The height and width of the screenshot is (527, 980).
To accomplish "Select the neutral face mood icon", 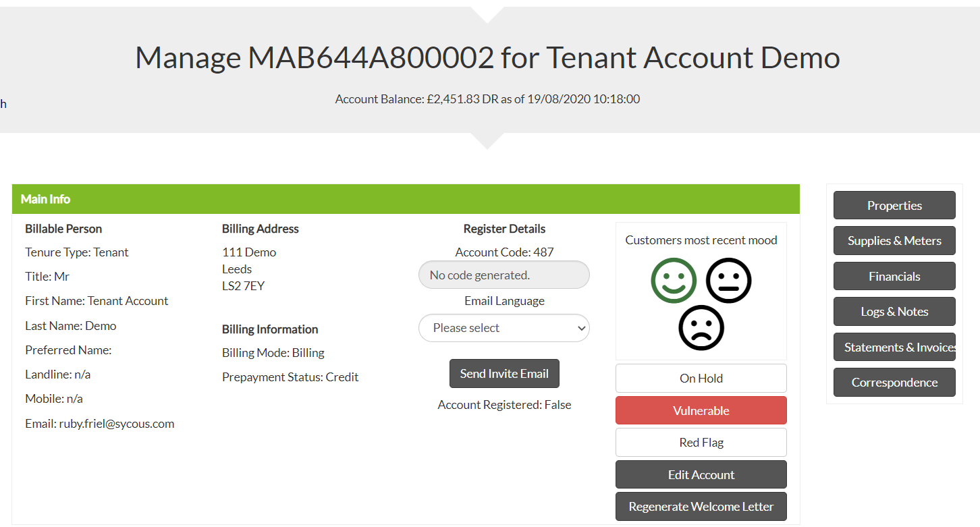I will coord(728,280).
